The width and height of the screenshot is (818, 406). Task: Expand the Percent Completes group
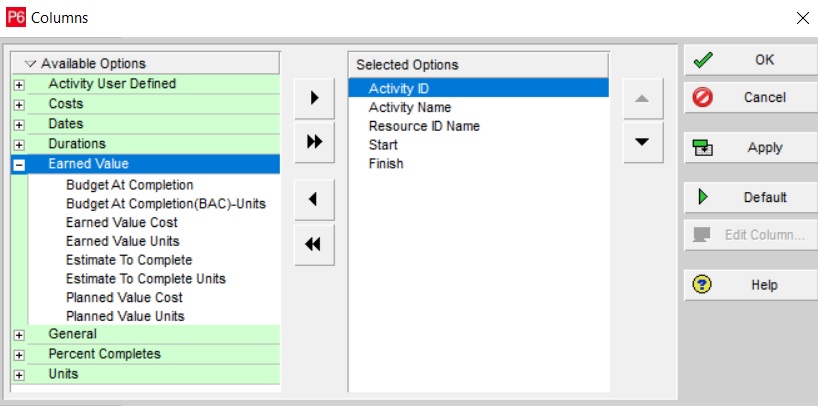(x=19, y=355)
